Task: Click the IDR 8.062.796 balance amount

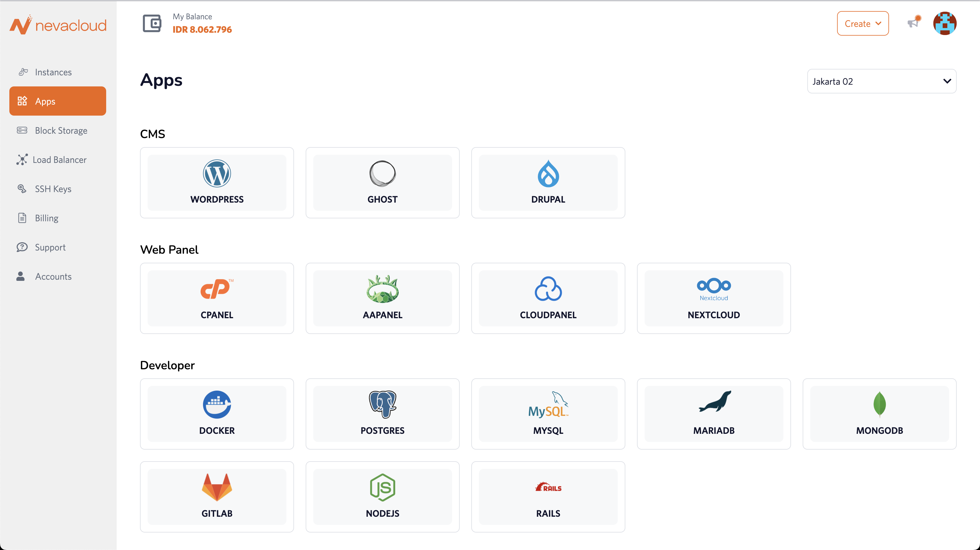Action: coord(202,29)
